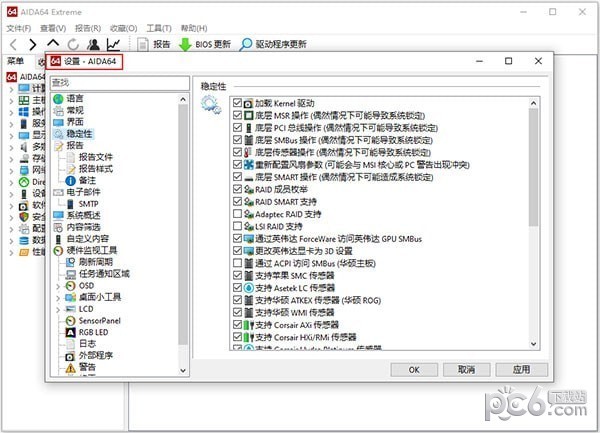Click the 自定义内容 icon
600x433 pixels.
58,239
